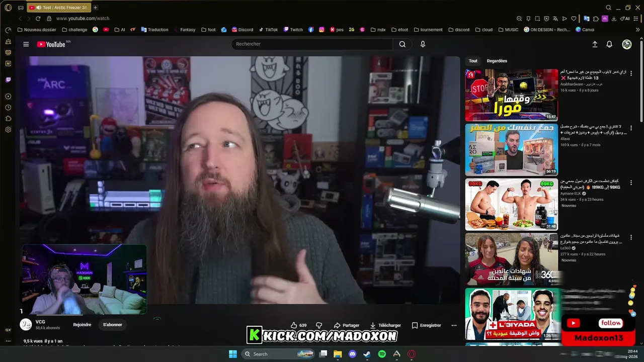644x362 pixels.
Task: Open the Nouveau dossier bookmark folder
Action: point(37,30)
